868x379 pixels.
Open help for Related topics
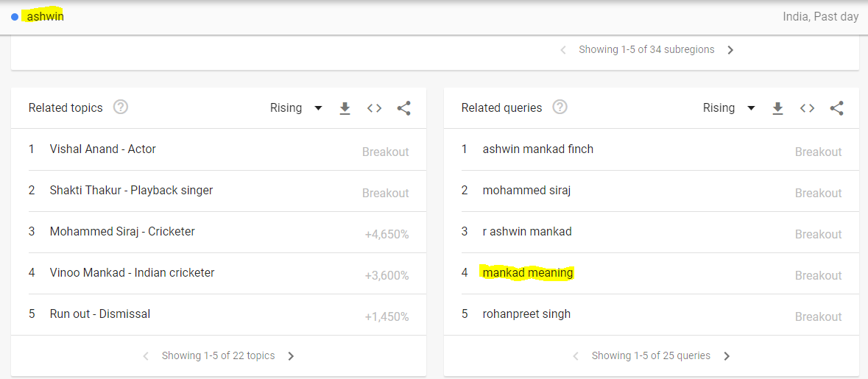click(121, 107)
